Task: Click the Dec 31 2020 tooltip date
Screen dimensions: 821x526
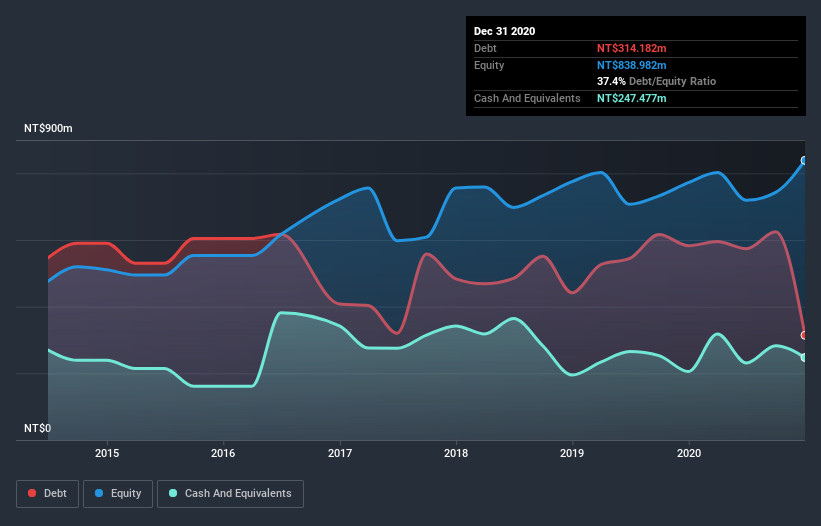Action: tap(504, 31)
